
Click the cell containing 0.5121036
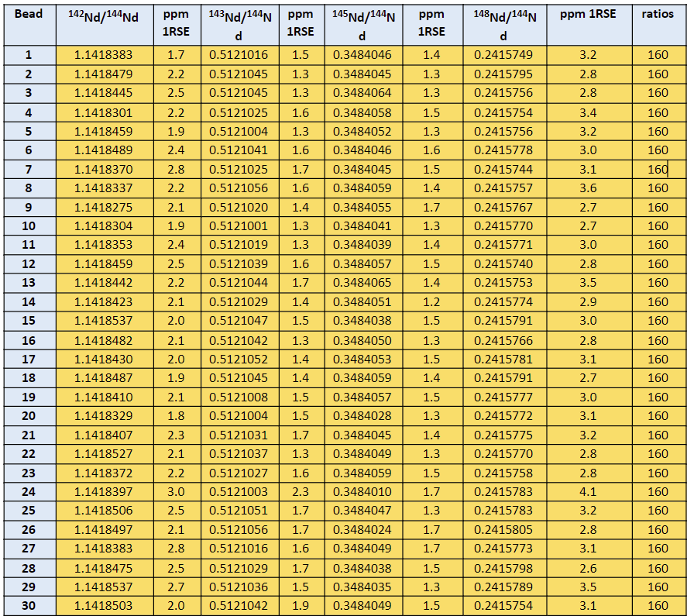coord(240,587)
